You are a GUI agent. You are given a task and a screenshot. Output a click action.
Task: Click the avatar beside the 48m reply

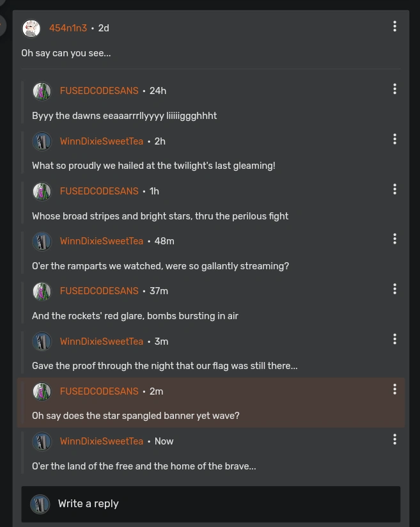(x=42, y=241)
